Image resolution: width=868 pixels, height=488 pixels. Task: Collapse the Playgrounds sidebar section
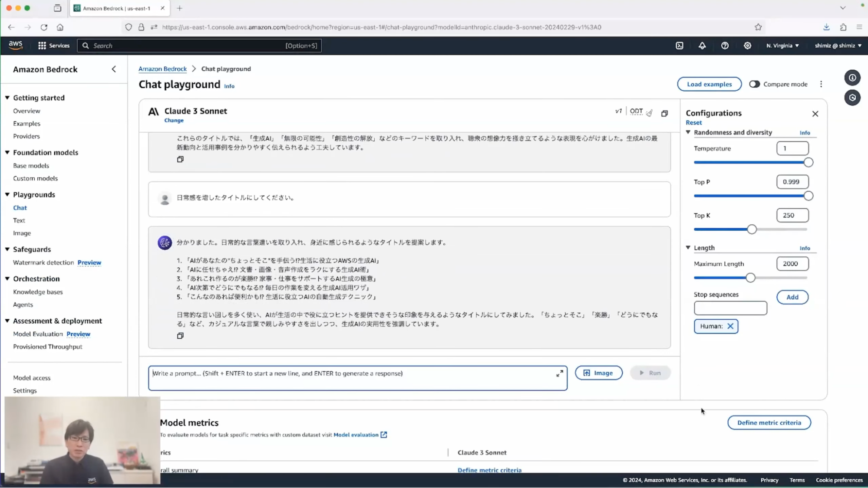pyautogui.click(x=7, y=195)
